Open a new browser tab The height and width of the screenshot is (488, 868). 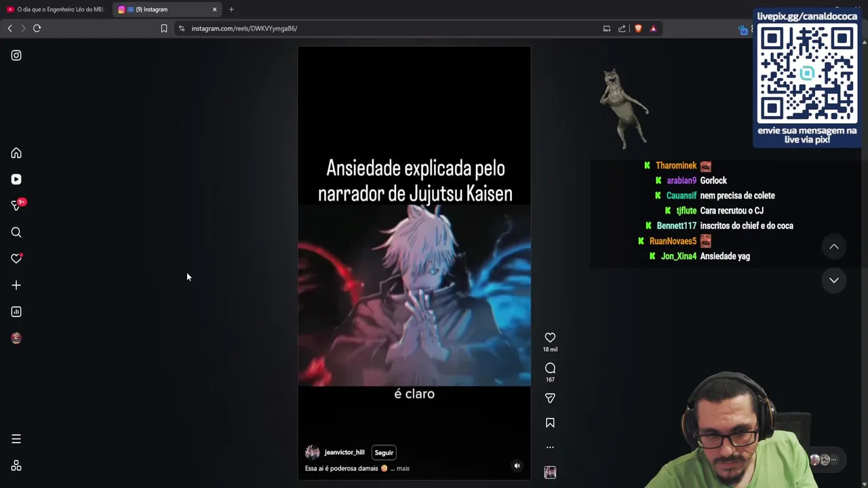[231, 9]
